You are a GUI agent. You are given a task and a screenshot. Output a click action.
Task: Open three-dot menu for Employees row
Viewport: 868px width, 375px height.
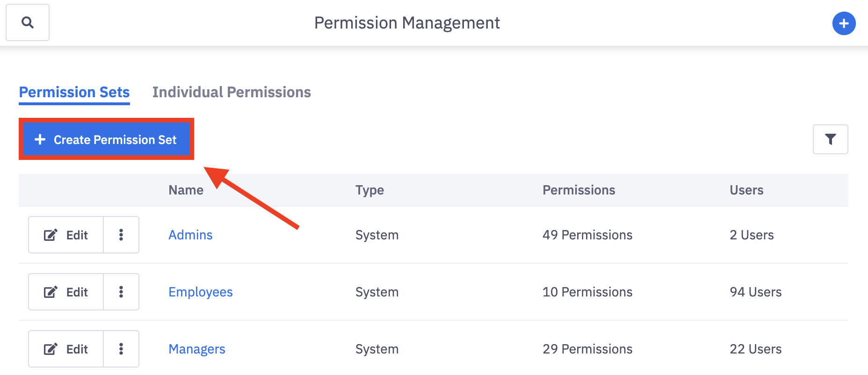[121, 292]
